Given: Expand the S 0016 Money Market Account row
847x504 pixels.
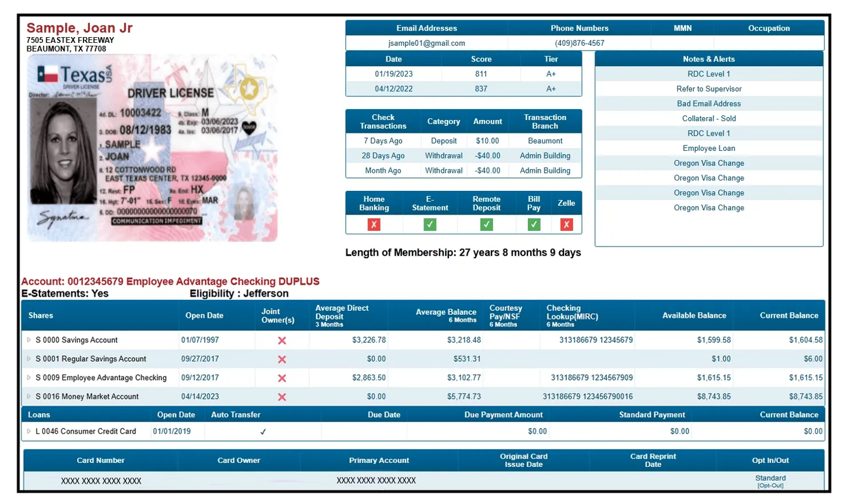Looking at the screenshot, I should coord(28,396).
